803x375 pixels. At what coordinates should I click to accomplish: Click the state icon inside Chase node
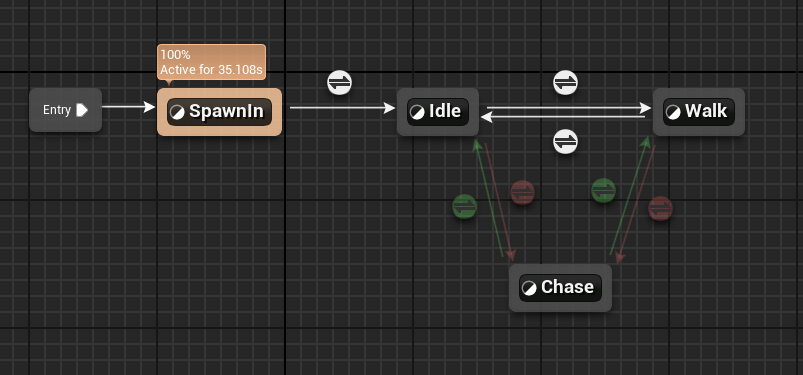click(x=530, y=288)
